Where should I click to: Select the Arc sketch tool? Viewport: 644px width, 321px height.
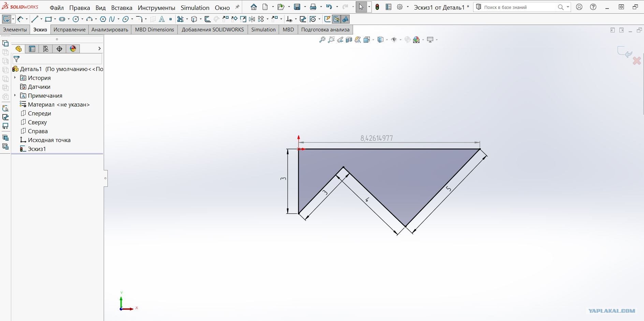[x=89, y=19]
